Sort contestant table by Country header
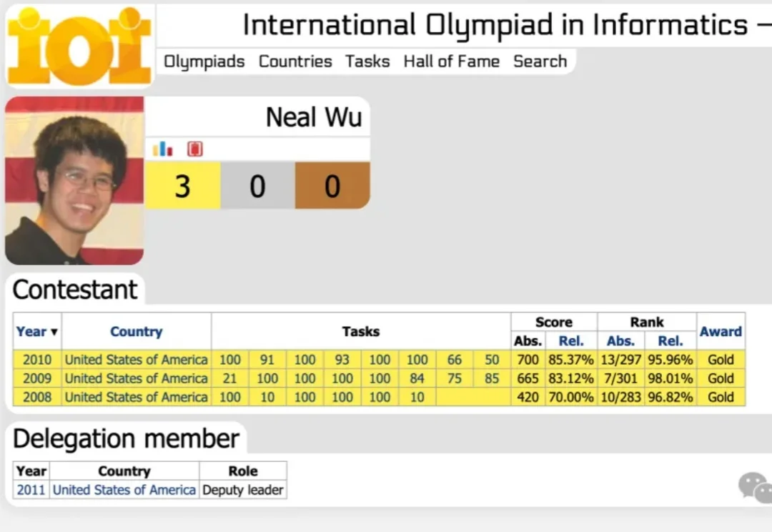 pyautogui.click(x=136, y=332)
